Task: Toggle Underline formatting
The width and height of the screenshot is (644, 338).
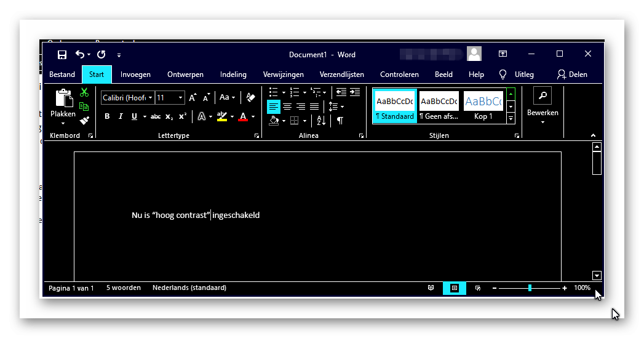Action: [134, 116]
